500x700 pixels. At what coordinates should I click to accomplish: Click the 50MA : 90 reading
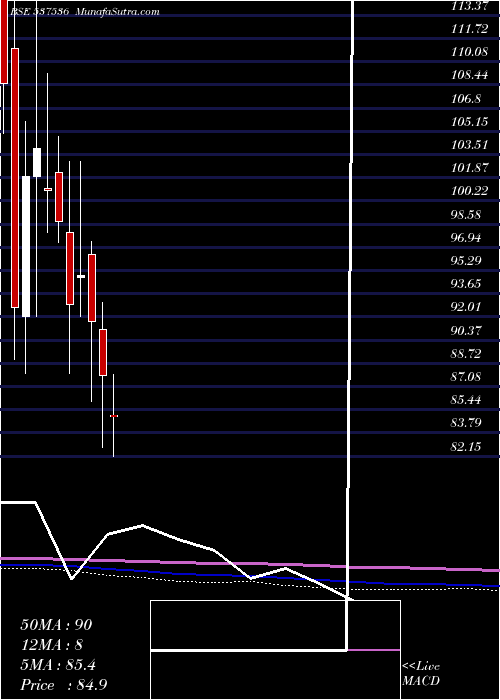point(56,625)
